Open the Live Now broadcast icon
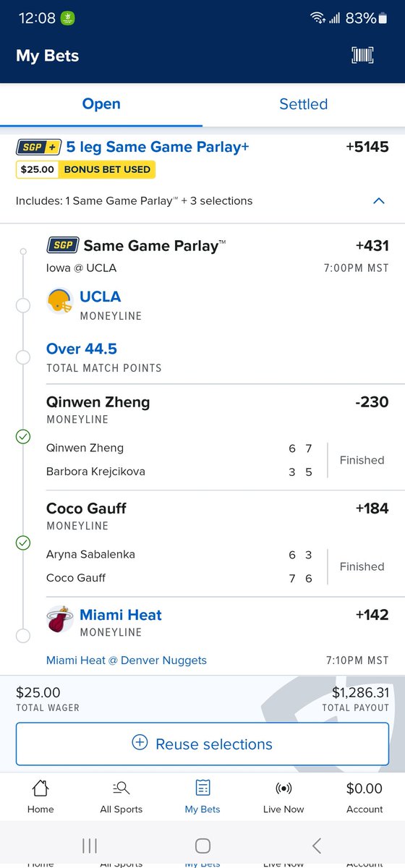Screen dimensions: 405x868 coord(283,788)
